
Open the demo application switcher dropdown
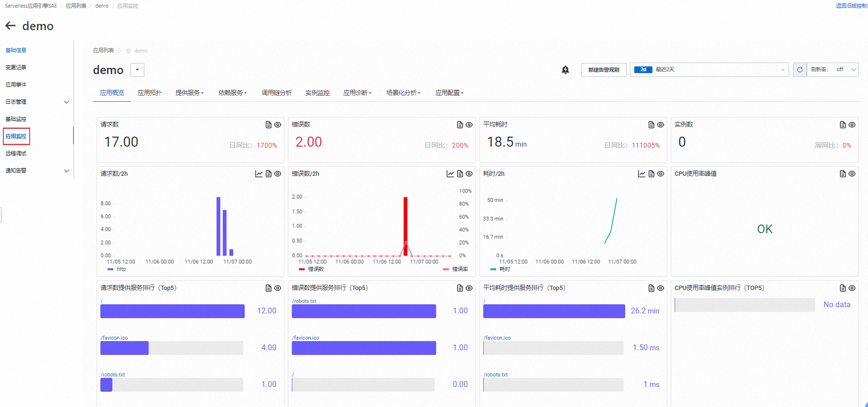tap(137, 70)
